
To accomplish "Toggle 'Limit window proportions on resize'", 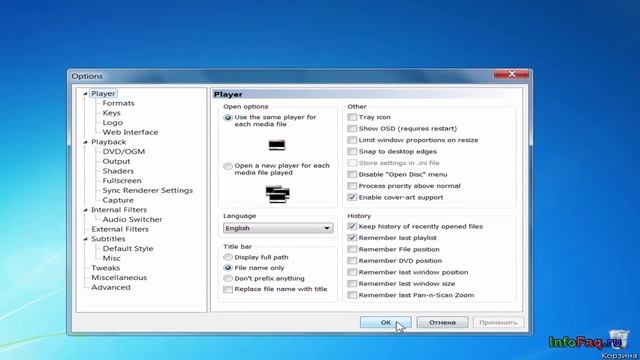I will point(352,140).
